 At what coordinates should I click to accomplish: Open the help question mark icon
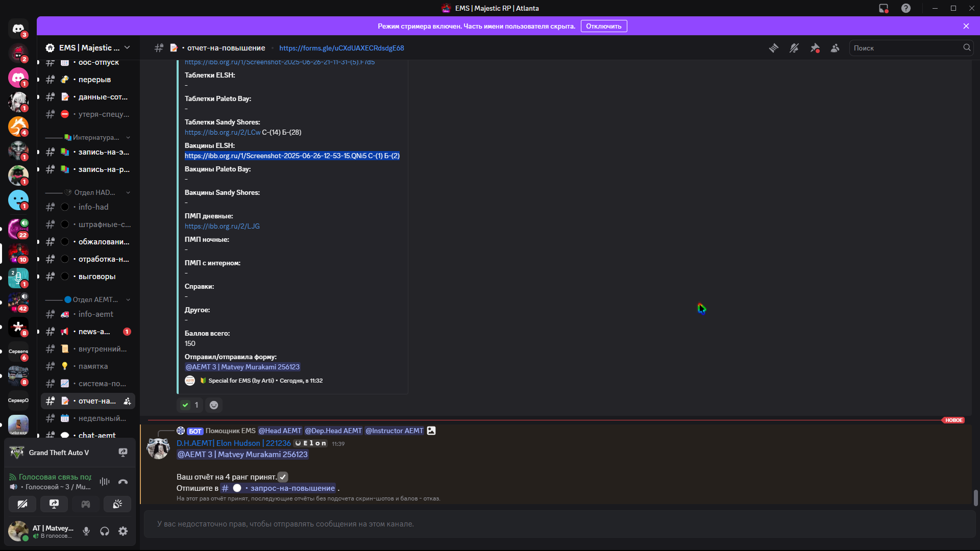906,8
